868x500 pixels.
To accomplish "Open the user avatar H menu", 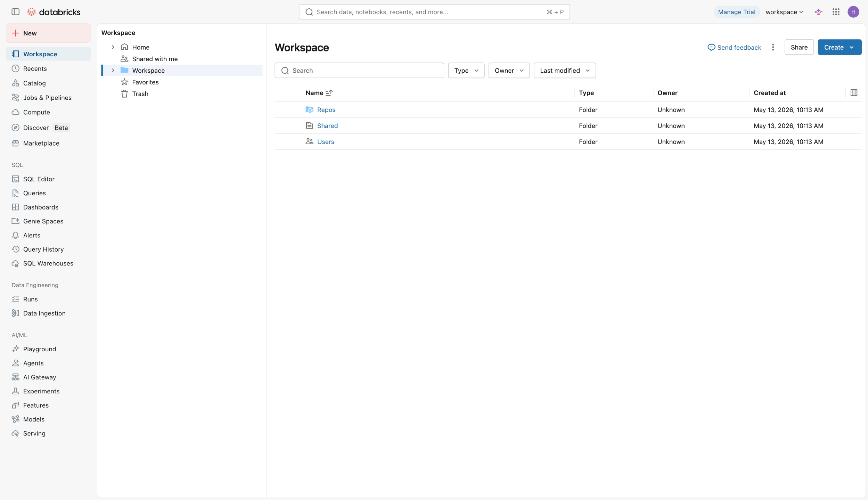I will (x=853, y=12).
